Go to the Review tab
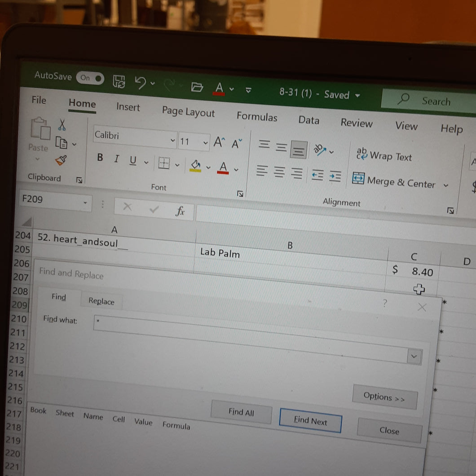The width and height of the screenshot is (476, 476). 357,123
